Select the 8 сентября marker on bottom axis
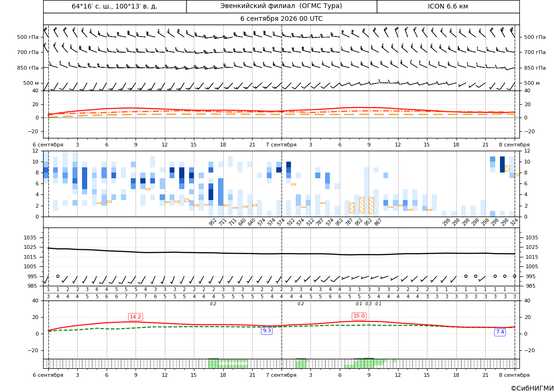 [514, 375]
